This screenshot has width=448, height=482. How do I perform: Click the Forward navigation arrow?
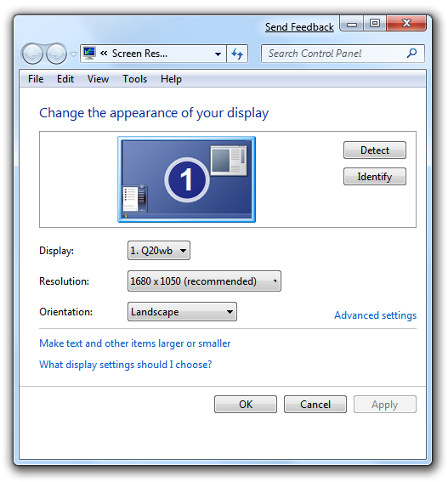[56, 54]
